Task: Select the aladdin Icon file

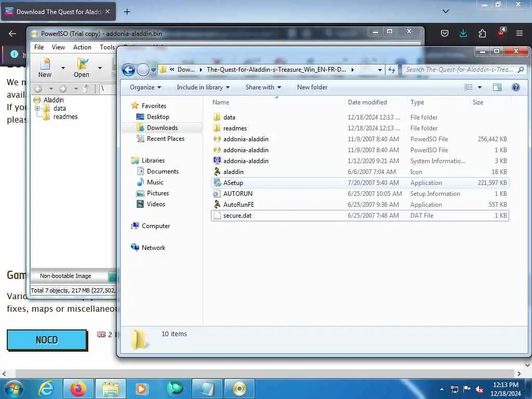Action: (360, 171)
